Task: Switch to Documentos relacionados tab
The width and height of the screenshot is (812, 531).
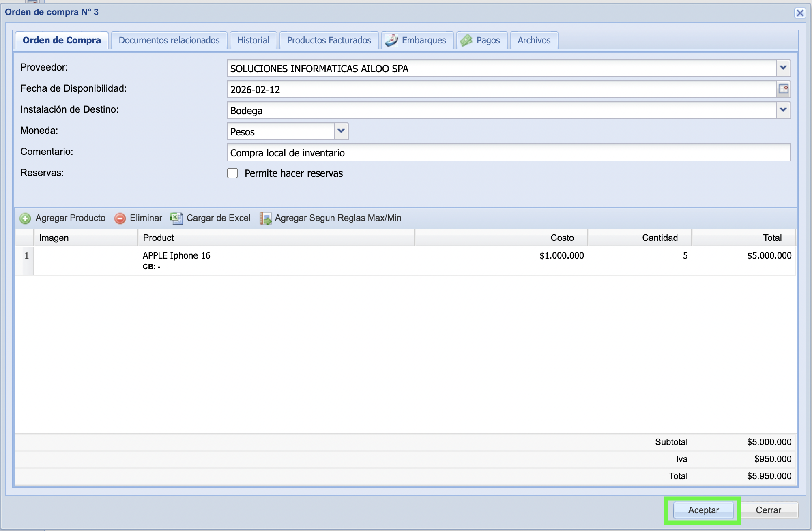Action: click(x=169, y=41)
